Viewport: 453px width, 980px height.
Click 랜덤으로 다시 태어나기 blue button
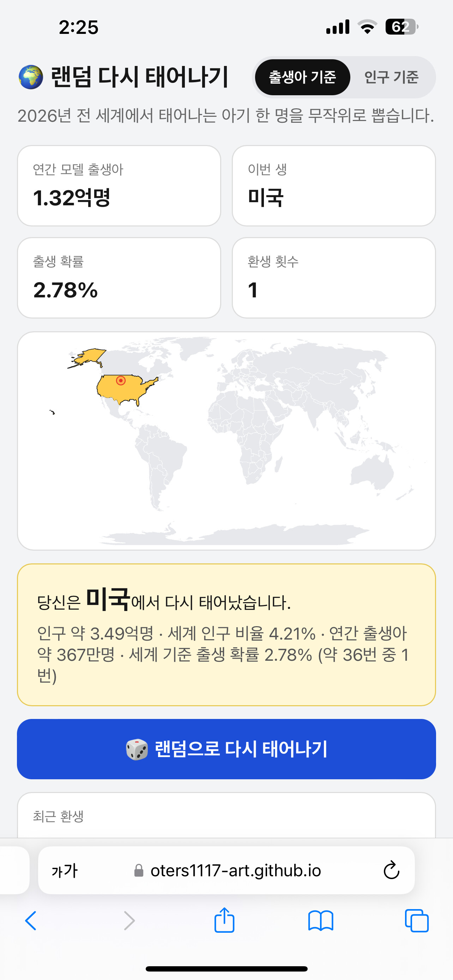226,749
